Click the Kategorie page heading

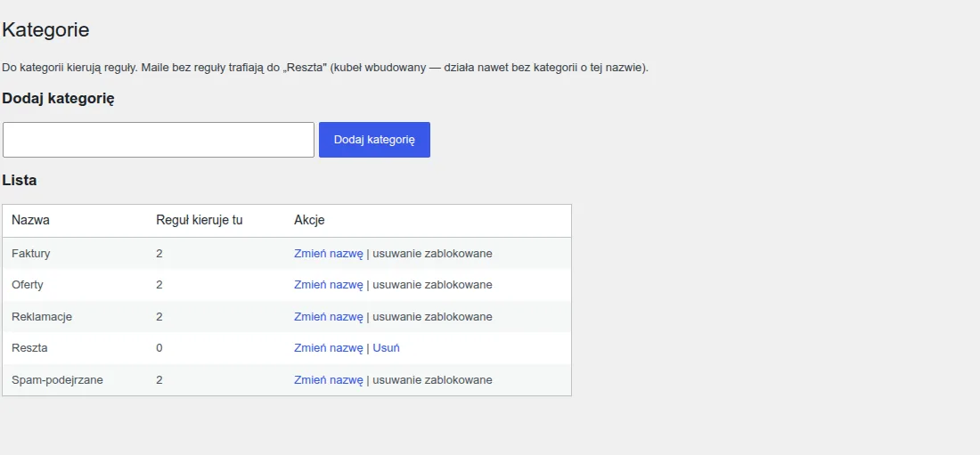pyautogui.click(x=45, y=29)
